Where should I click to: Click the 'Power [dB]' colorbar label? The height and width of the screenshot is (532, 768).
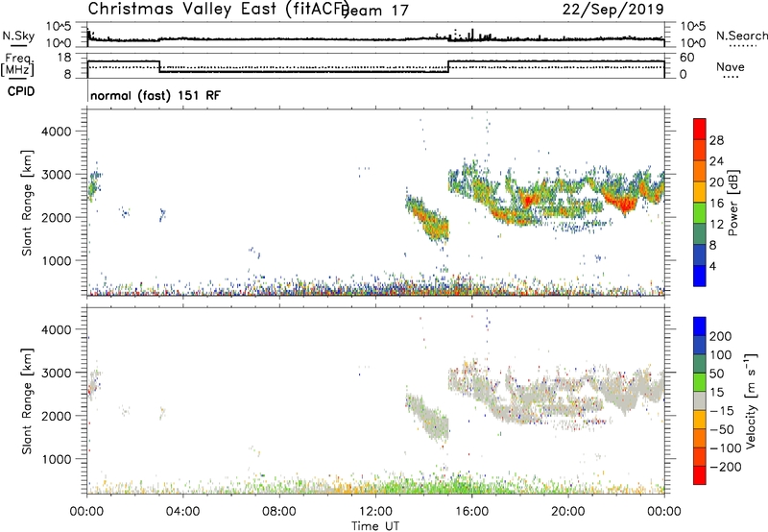pyautogui.click(x=732, y=203)
